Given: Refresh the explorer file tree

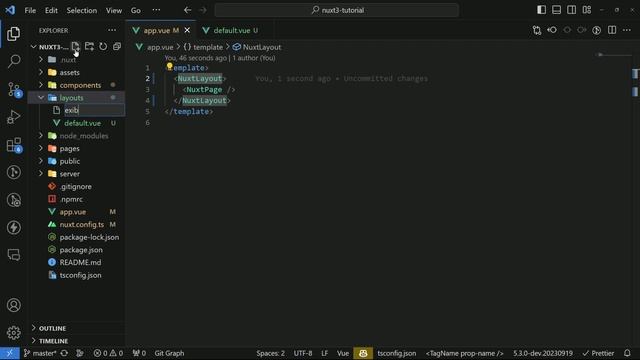Looking at the screenshot, I should [103, 47].
